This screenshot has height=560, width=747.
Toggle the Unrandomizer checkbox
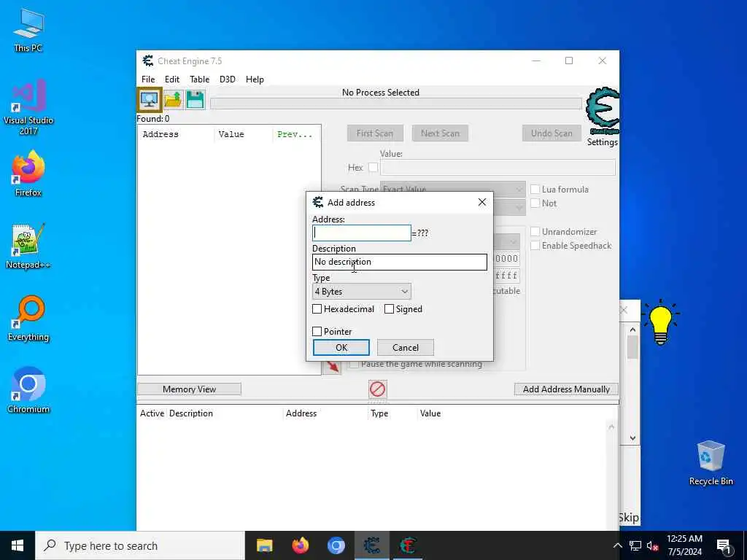coord(535,232)
